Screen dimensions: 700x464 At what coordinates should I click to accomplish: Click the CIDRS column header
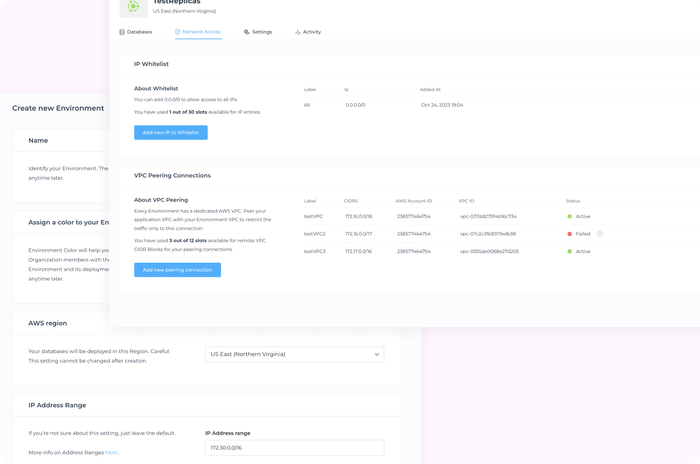click(351, 201)
